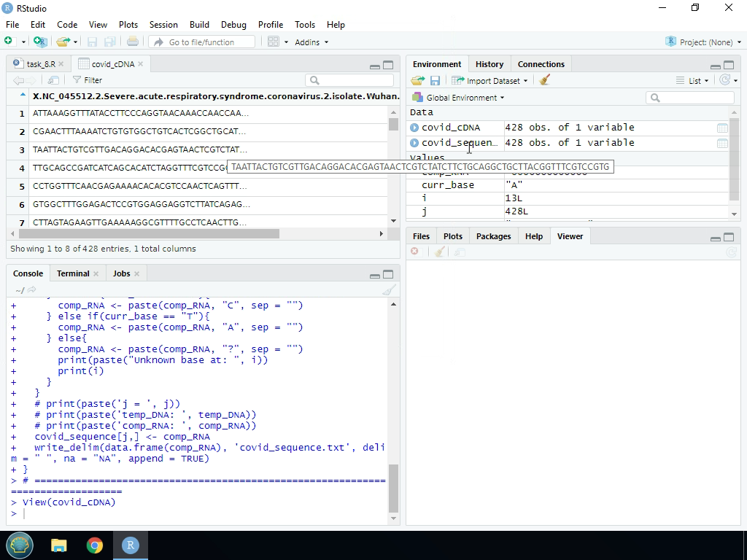Open the covid_cDNA data table grid icon
This screenshot has width=747, height=560.
click(722, 128)
